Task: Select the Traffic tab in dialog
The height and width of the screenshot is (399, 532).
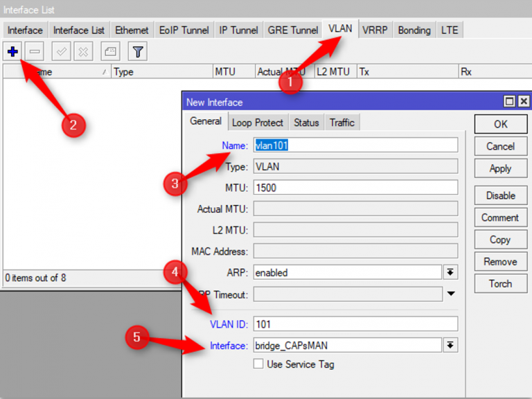Action: tap(342, 123)
